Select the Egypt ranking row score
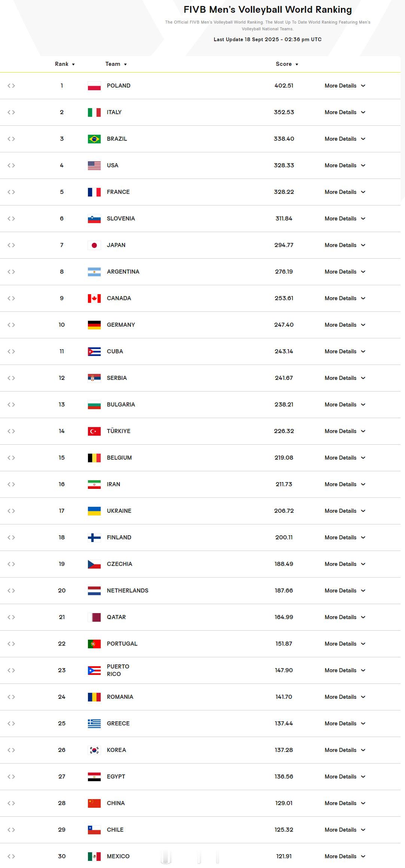The image size is (405, 868). click(x=284, y=777)
